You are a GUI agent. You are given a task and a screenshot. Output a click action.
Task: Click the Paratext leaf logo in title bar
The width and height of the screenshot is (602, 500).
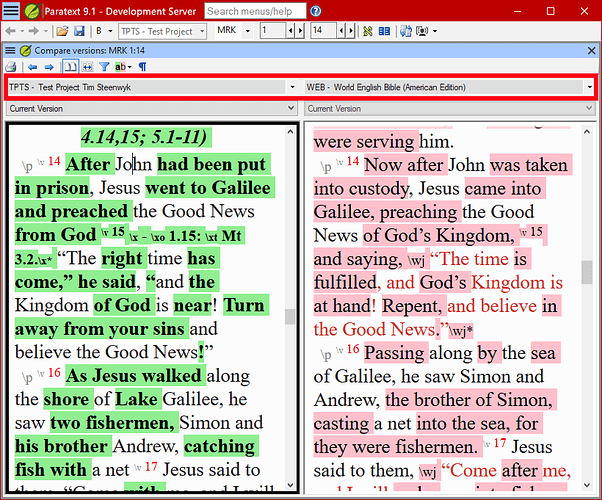31,11
